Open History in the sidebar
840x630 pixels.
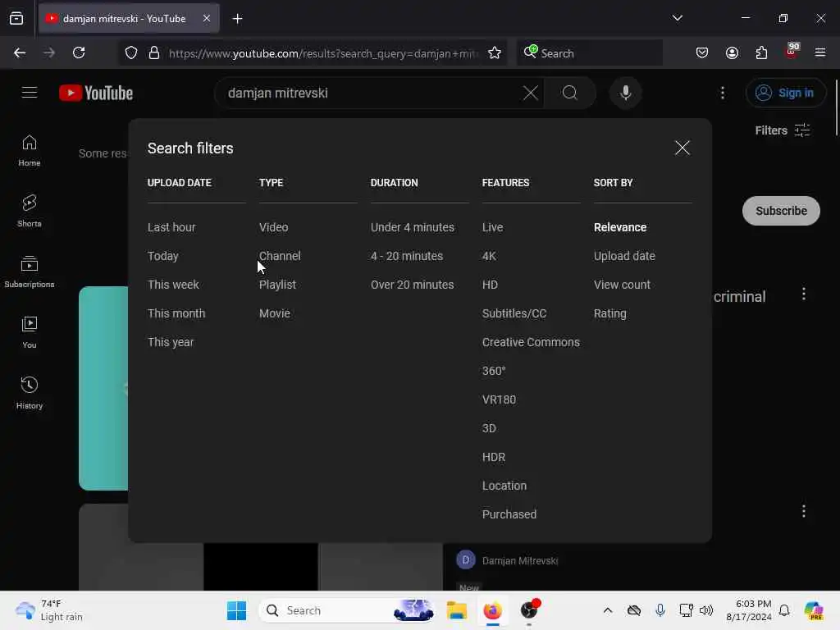[30, 393]
